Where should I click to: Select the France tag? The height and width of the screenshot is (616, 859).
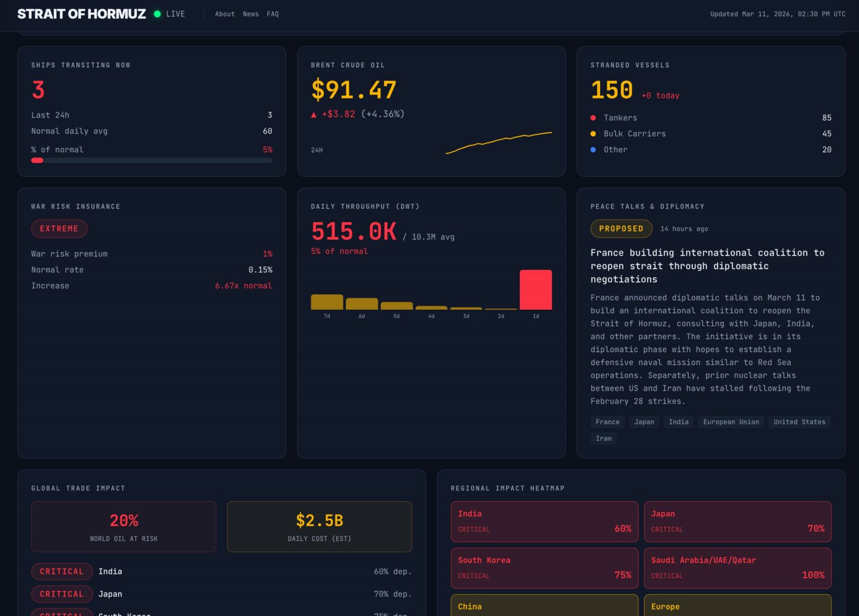point(608,422)
